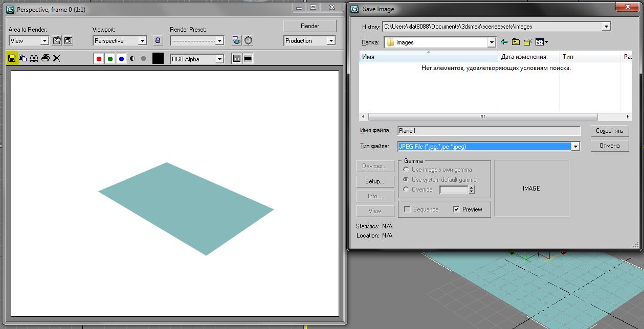Expand the RGB Alpha channel dropdown

219,59
